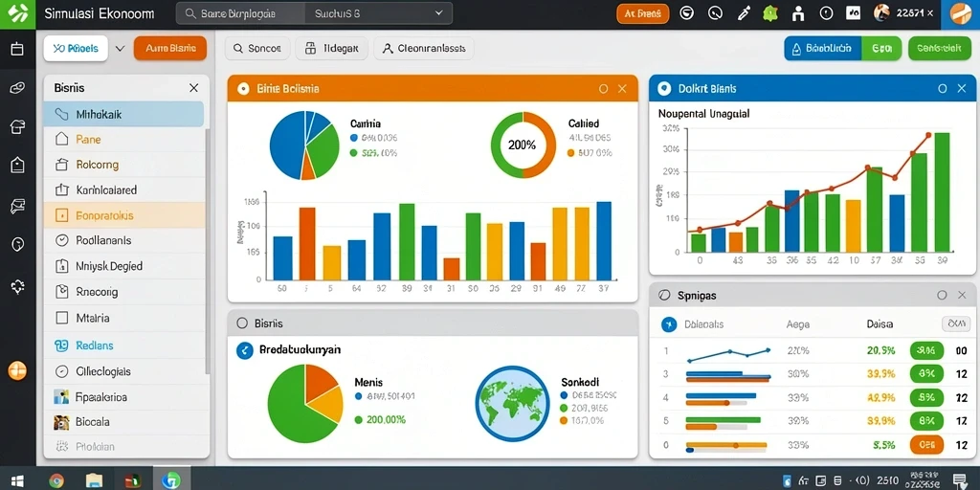Screen dimensions: 980x490
Task: Toggle the circle beside the gray Bisriis panel title
Action: click(242, 323)
